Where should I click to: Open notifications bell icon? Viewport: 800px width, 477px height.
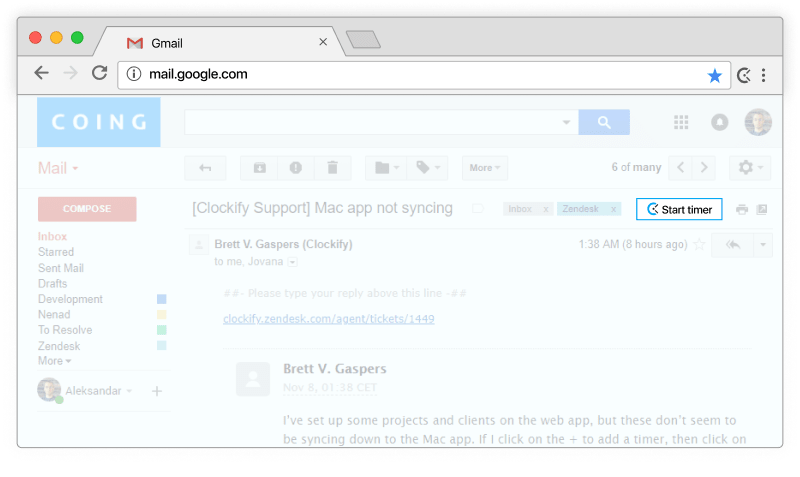(x=720, y=122)
